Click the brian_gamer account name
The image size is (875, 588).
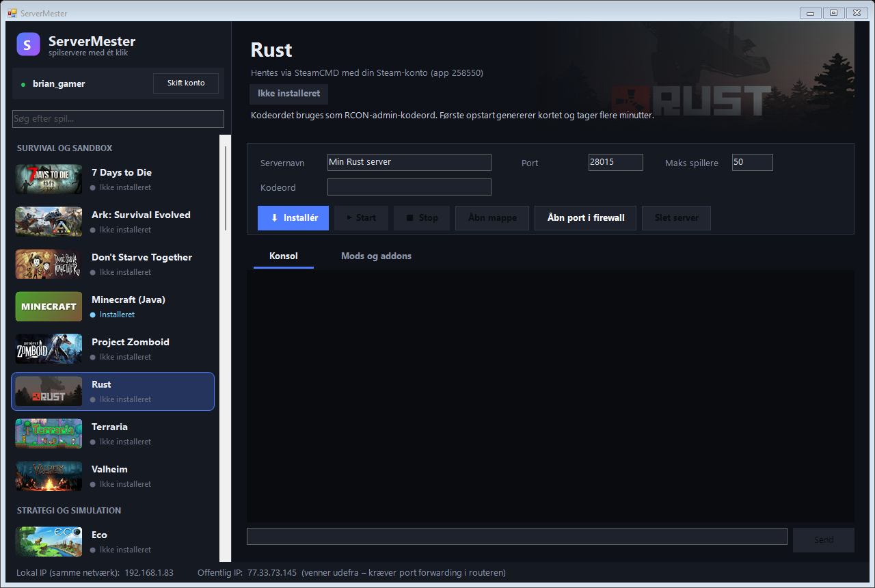coord(59,84)
